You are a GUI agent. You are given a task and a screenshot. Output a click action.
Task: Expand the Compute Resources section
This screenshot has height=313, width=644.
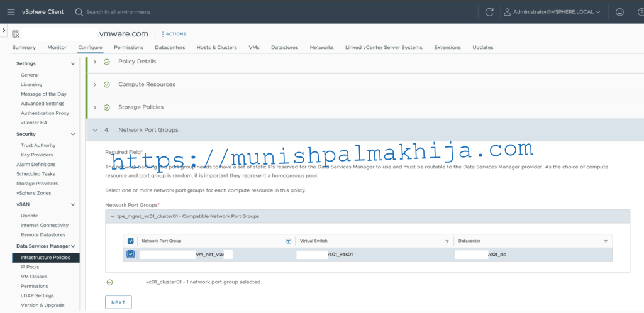tap(95, 84)
